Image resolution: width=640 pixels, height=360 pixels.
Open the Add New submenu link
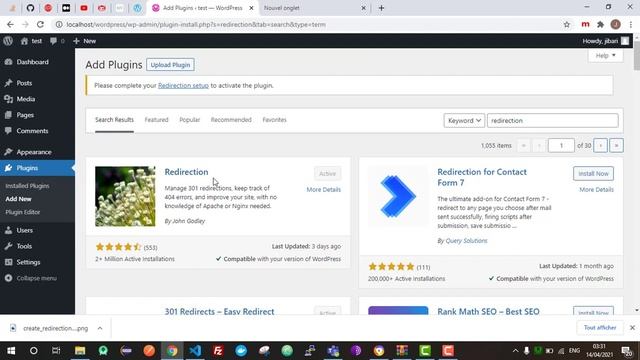click(x=18, y=199)
